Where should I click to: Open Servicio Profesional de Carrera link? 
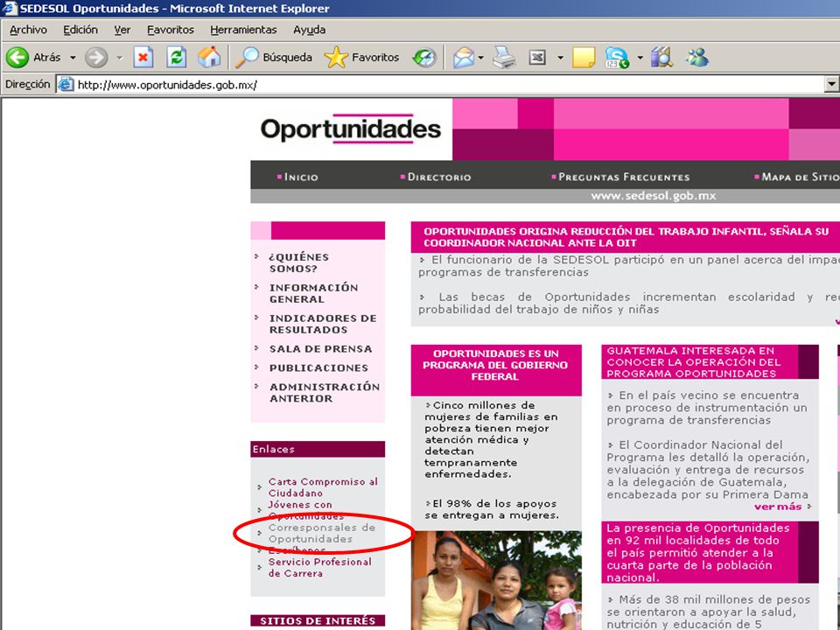click(x=320, y=567)
